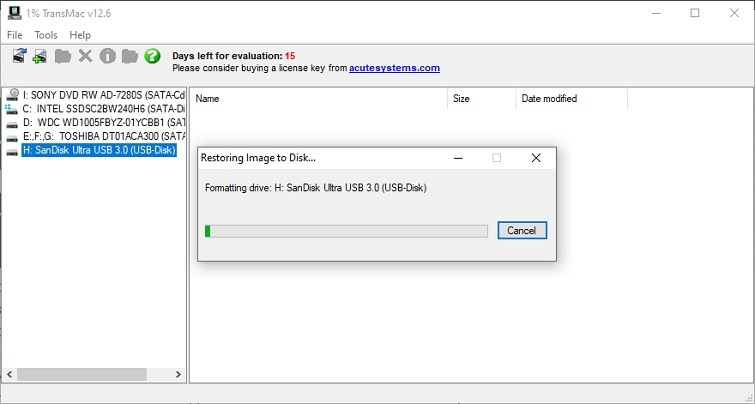This screenshot has height=404, width=755.
Task: Open the Help menu
Action: click(80, 35)
